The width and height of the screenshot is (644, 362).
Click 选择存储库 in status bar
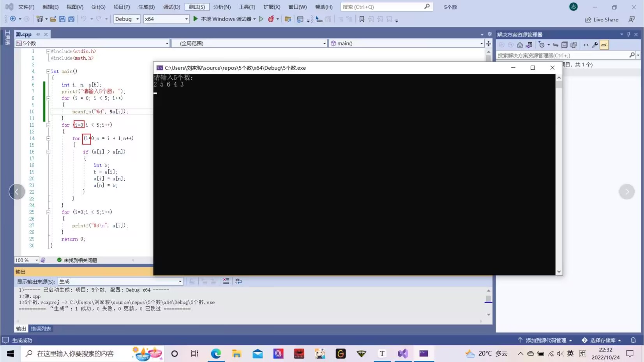[602, 340]
